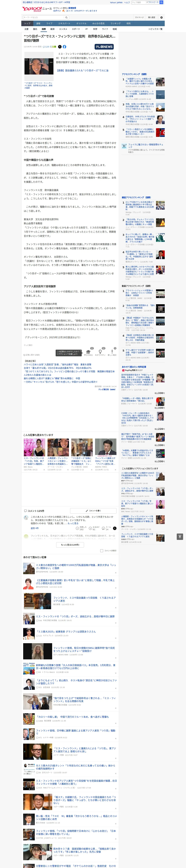Share article on X (Twitter) icon
Viewport: 186px width, 868px height.
60,47
